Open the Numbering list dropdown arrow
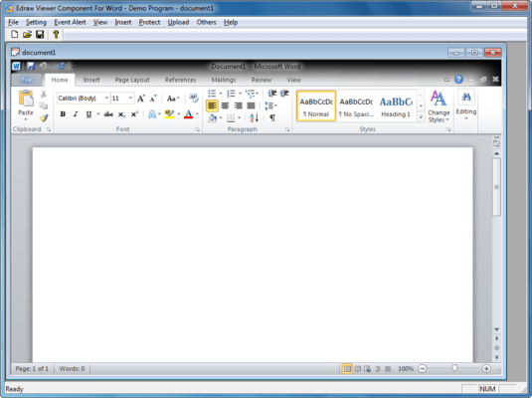The height and width of the screenshot is (398, 532). (241, 94)
